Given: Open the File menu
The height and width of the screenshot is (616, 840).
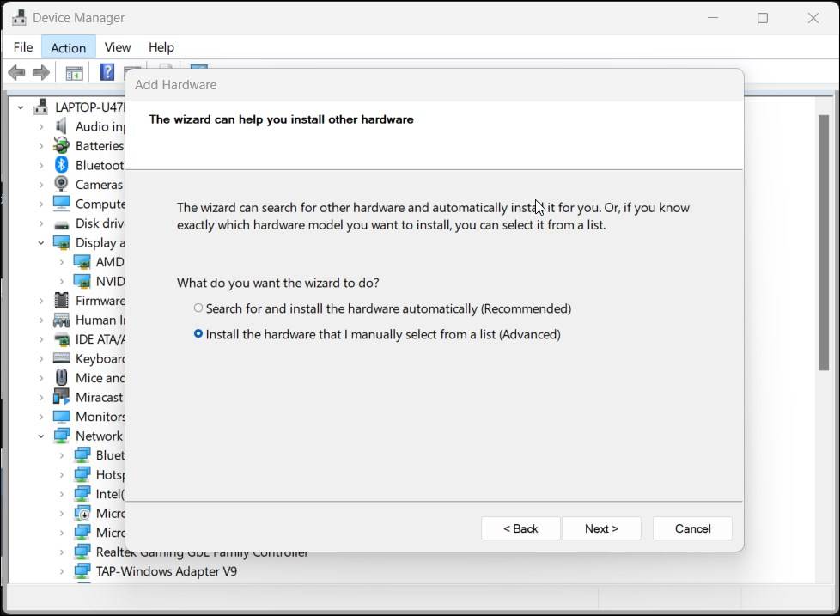Looking at the screenshot, I should (x=23, y=47).
